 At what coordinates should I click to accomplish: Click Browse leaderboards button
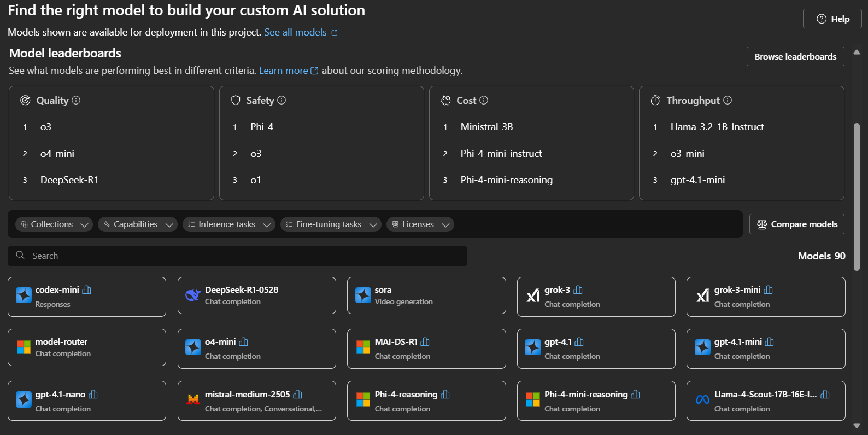[795, 56]
